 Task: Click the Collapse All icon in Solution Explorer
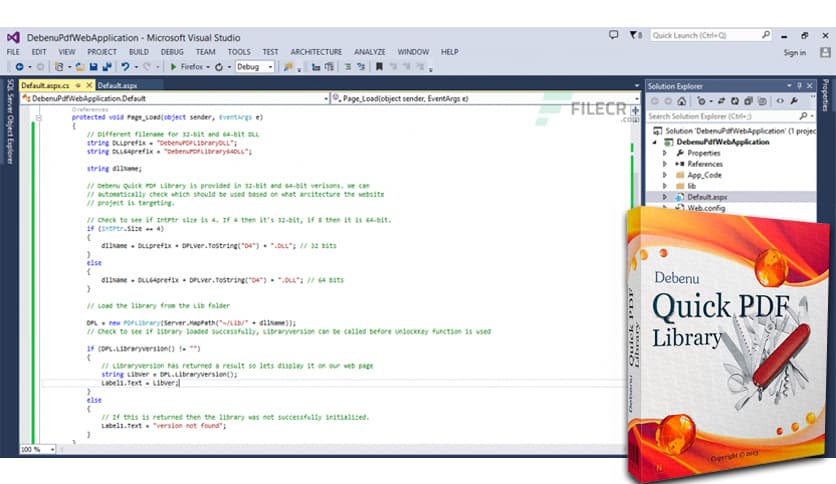tap(748, 101)
